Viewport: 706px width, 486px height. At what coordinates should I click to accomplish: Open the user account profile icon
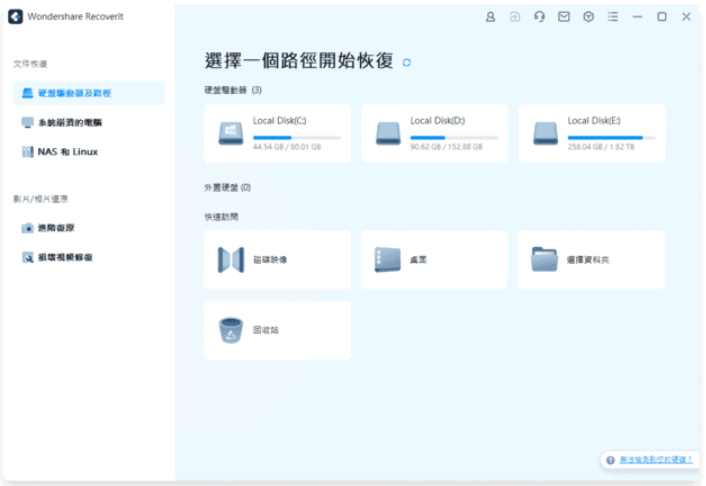click(x=490, y=17)
